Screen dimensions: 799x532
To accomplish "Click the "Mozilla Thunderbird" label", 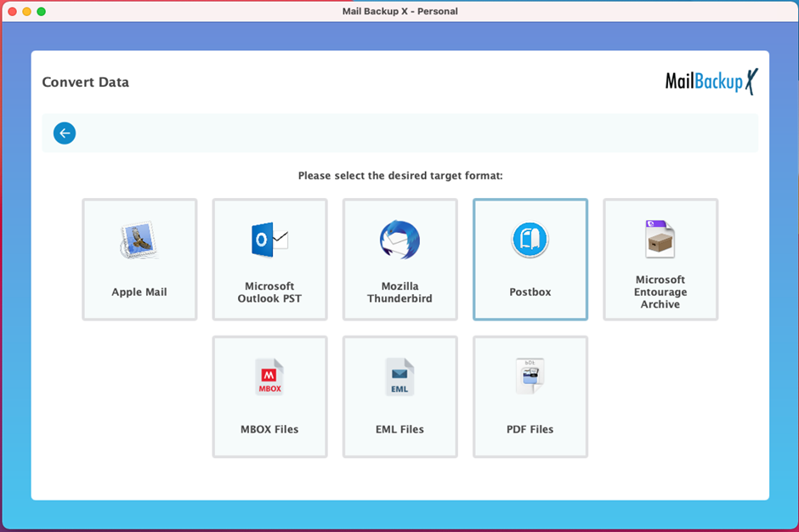I will coord(400,292).
